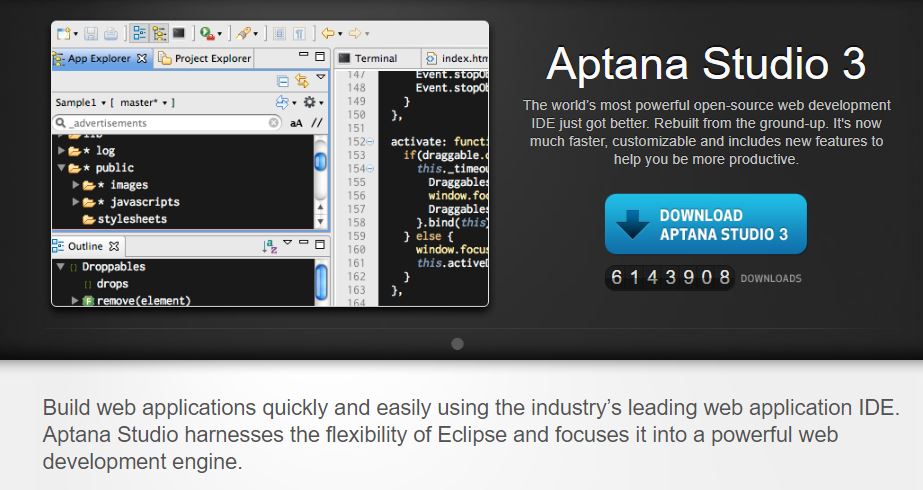Close the Outline tab

point(114,246)
